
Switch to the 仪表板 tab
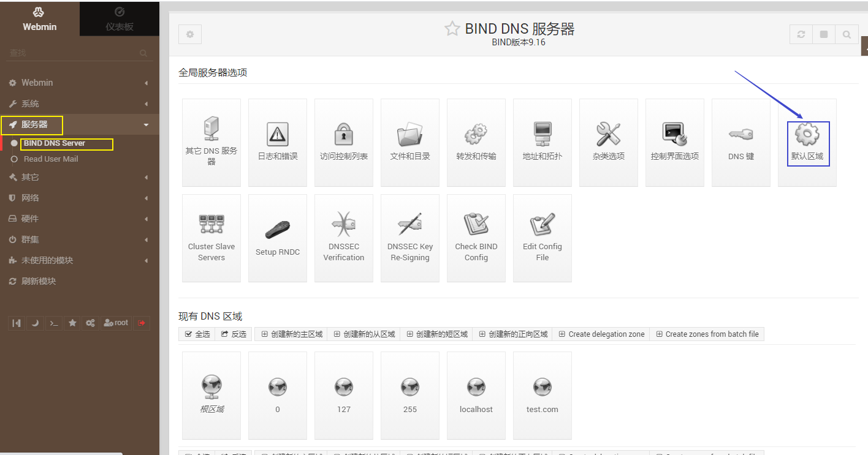click(120, 19)
